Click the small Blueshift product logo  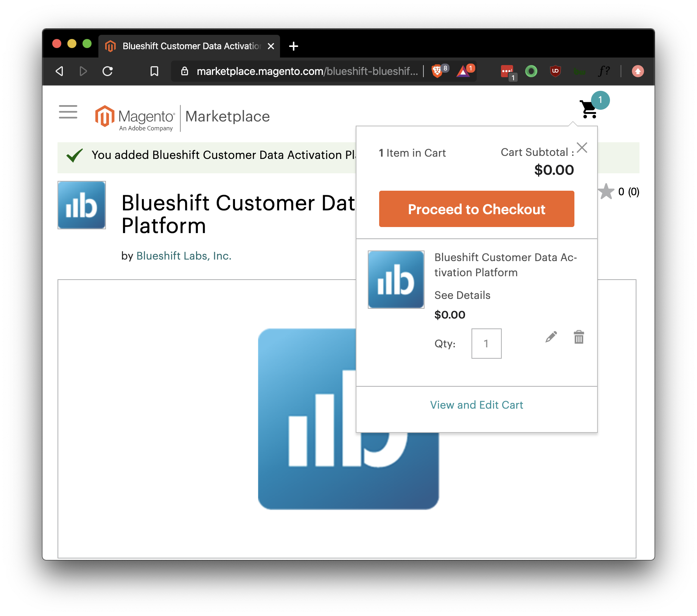(82, 205)
